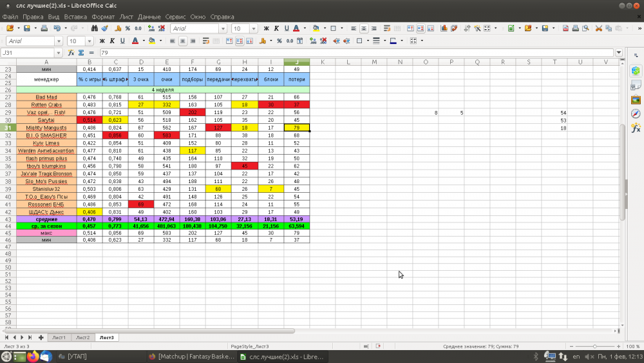Toggle Align Right in lower formatting toolbar
This screenshot has width=644, height=363.
(193, 41)
